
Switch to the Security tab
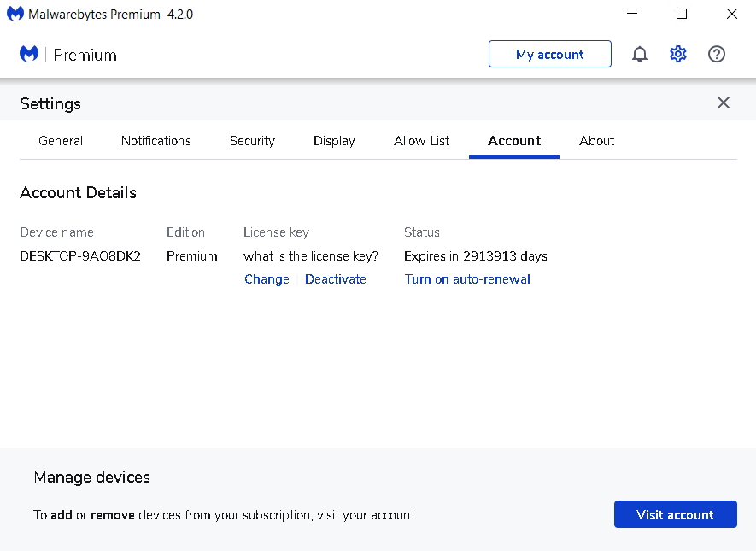[x=252, y=141]
